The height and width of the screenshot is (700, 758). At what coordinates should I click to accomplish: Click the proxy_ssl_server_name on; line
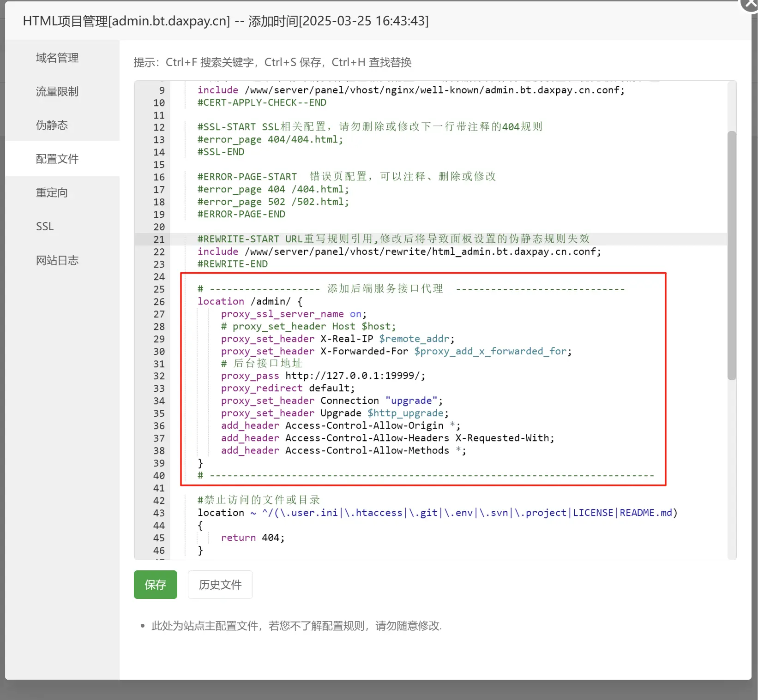pos(294,314)
